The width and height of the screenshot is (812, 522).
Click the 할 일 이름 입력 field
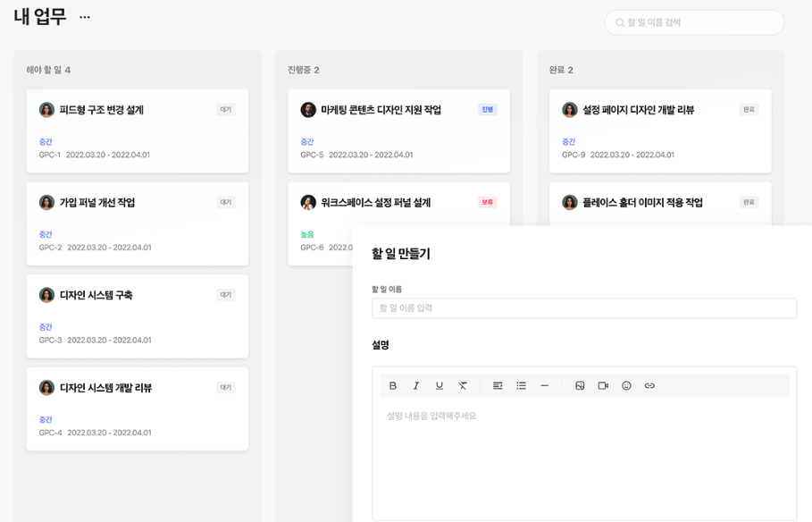[x=584, y=308]
